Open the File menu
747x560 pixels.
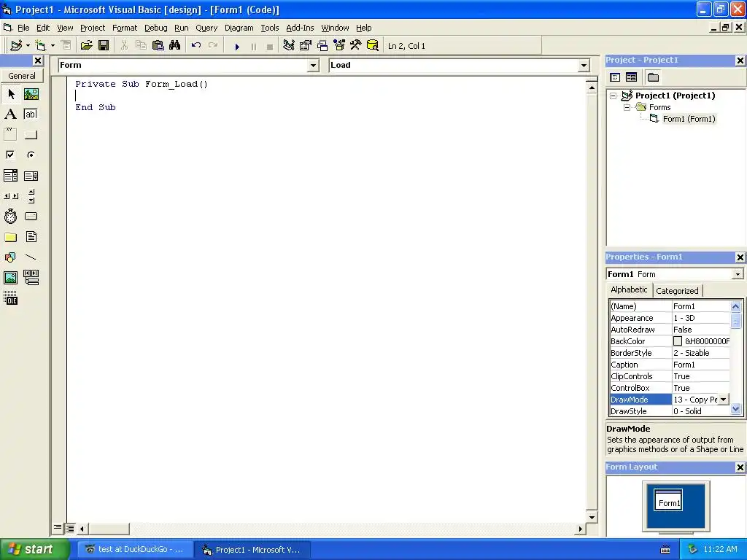coord(23,28)
